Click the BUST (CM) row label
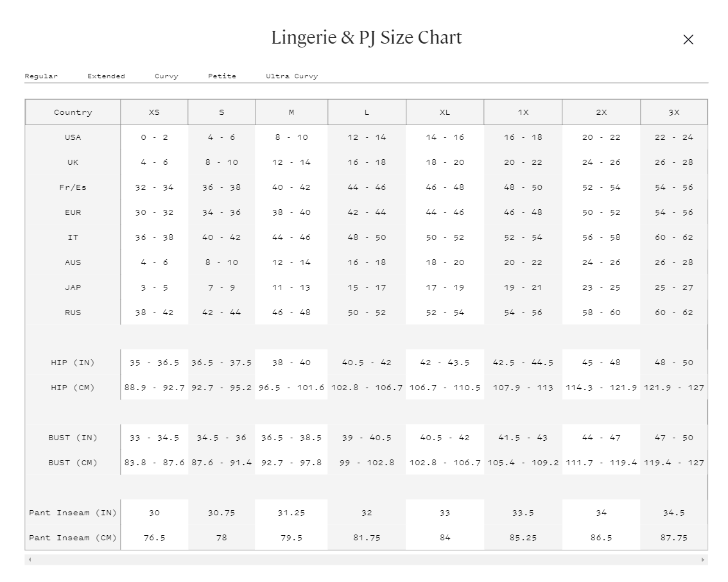728x582 pixels. coord(73,463)
